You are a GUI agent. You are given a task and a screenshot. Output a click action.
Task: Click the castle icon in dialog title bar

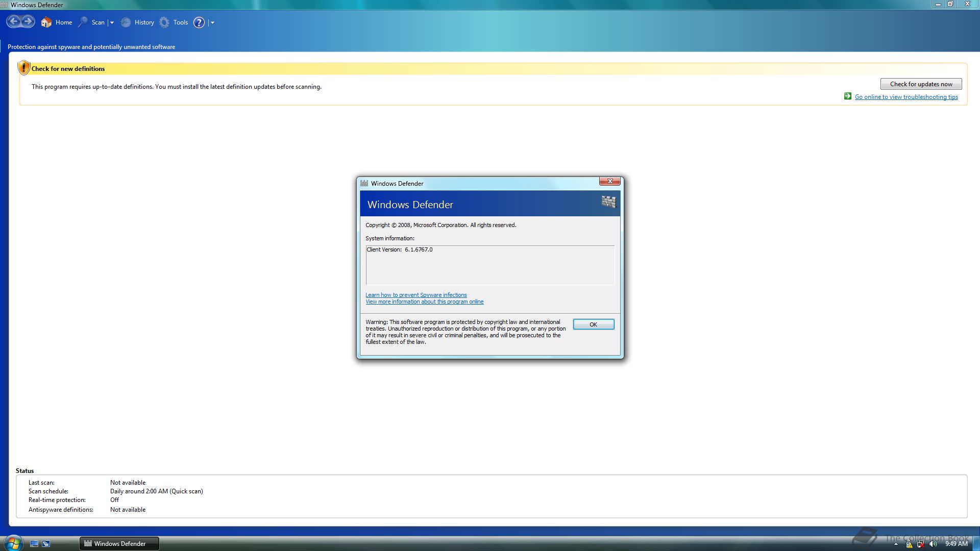point(364,183)
